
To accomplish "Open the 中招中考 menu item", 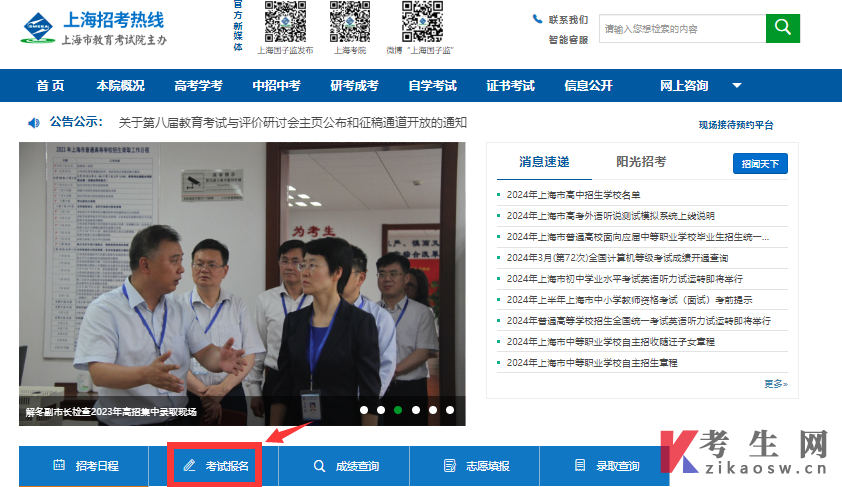I will [277, 85].
